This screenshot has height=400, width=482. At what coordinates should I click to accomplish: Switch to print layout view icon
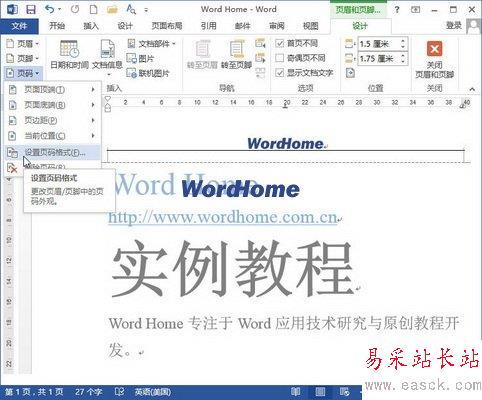pos(320,392)
